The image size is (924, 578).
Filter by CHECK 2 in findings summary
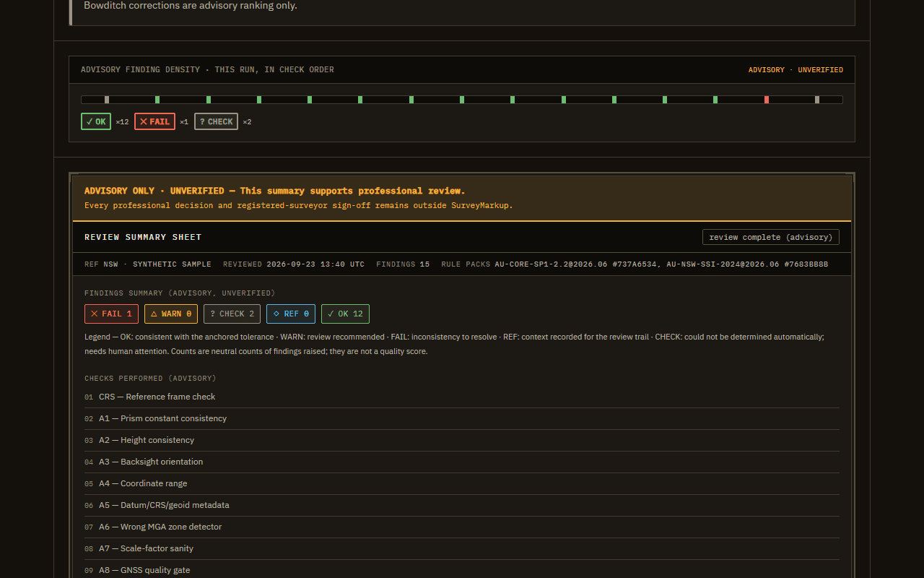[232, 314]
